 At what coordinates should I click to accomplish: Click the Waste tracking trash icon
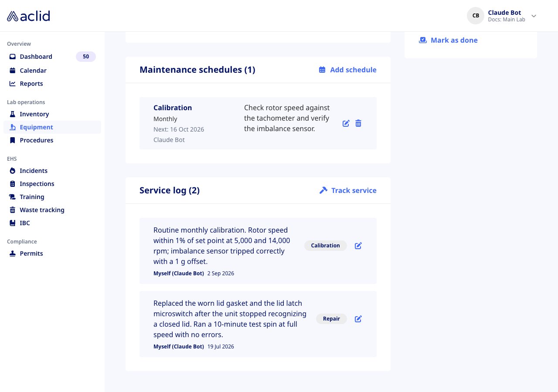[x=13, y=210]
